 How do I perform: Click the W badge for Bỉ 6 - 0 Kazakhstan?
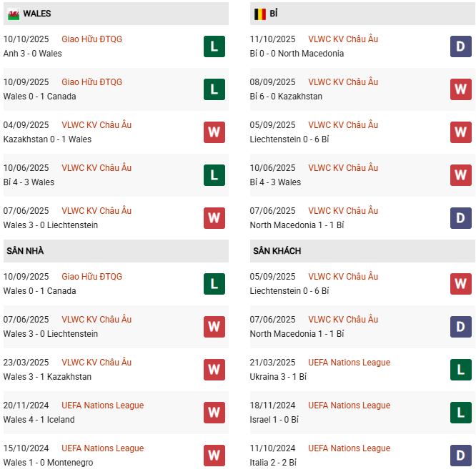[x=461, y=89]
